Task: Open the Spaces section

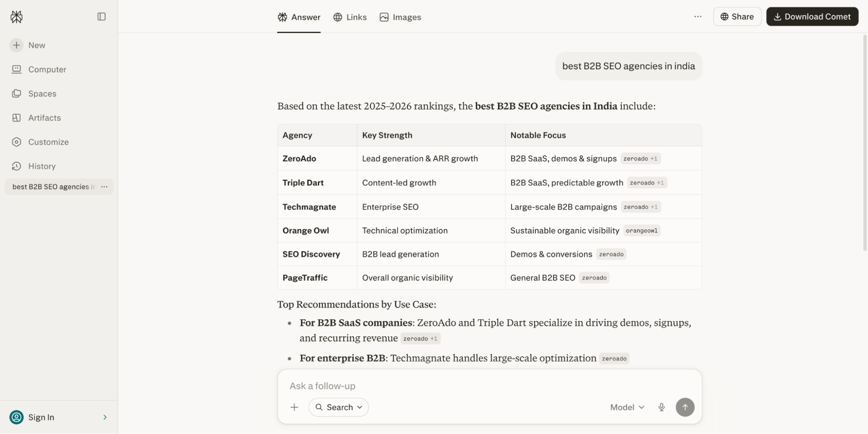Action: point(34,94)
